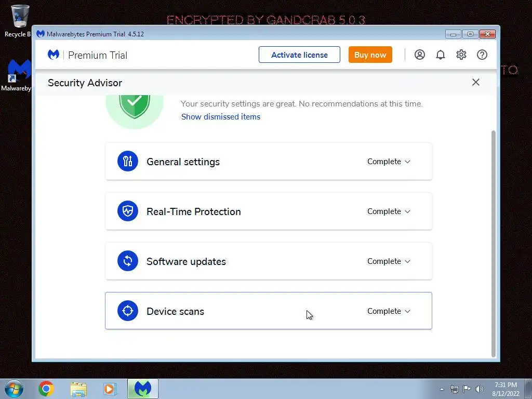The height and width of the screenshot is (399, 532).
Task: Click the General settings tools icon
Action: click(x=128, y=161)
